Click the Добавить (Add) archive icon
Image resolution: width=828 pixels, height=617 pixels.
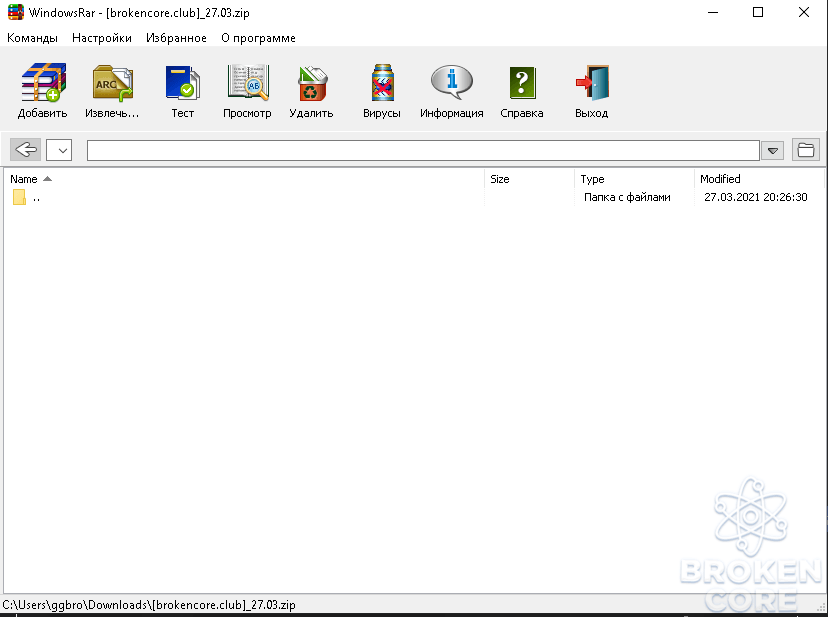click(43, 82)
